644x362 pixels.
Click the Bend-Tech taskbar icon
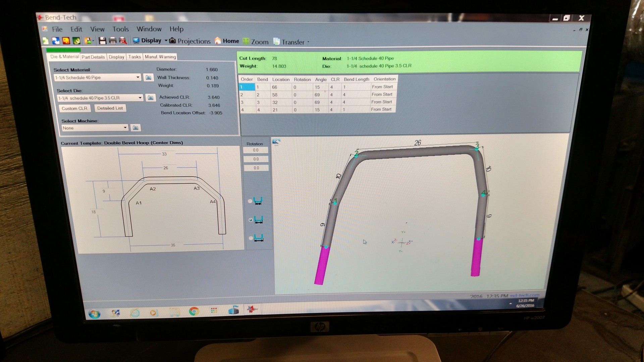(252, 309)
